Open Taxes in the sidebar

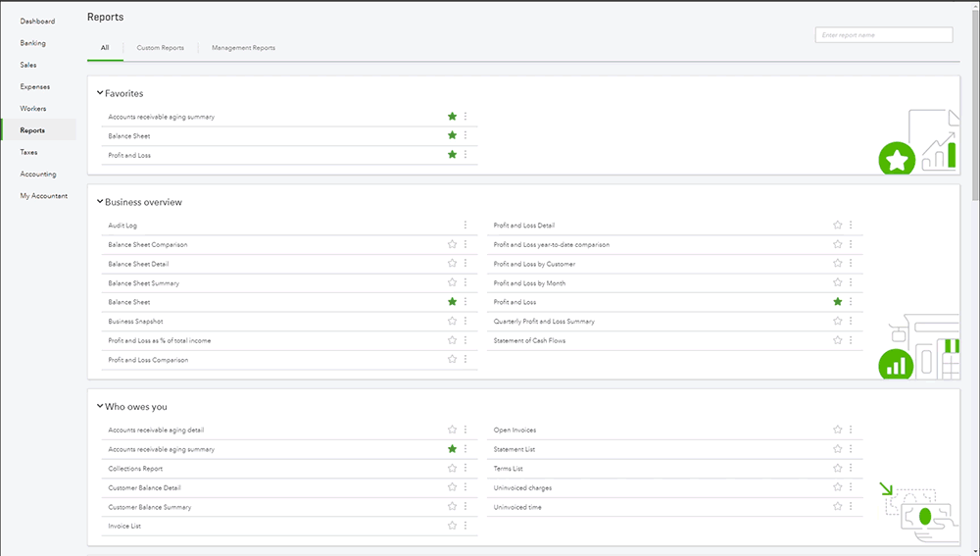coord(28,153)
